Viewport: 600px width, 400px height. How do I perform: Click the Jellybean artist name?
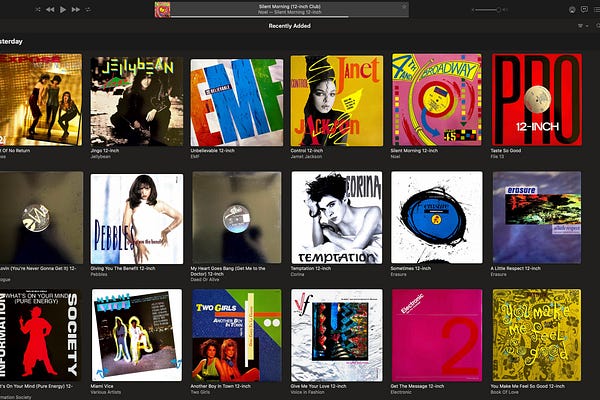click(100, 157)
